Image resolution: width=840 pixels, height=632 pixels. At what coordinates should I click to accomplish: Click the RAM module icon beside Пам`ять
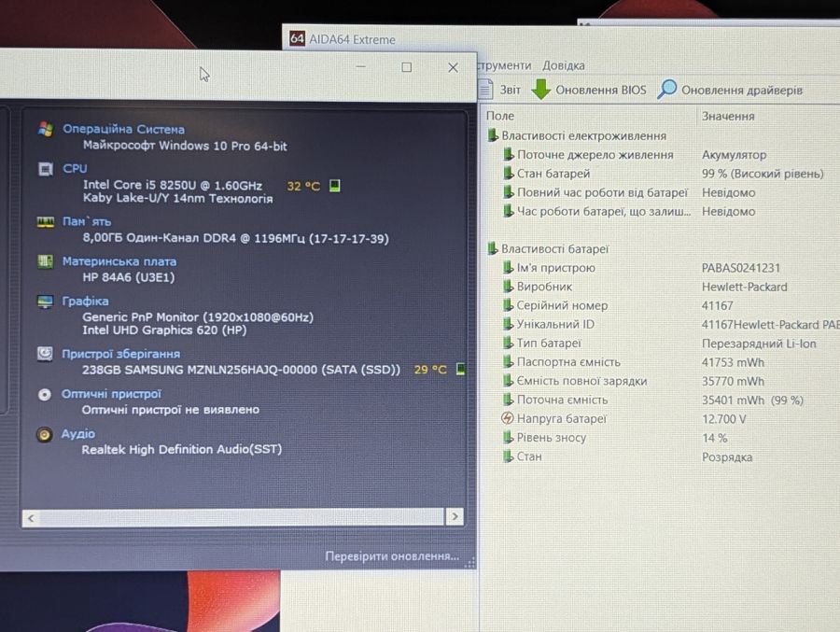tap(46, 222)
